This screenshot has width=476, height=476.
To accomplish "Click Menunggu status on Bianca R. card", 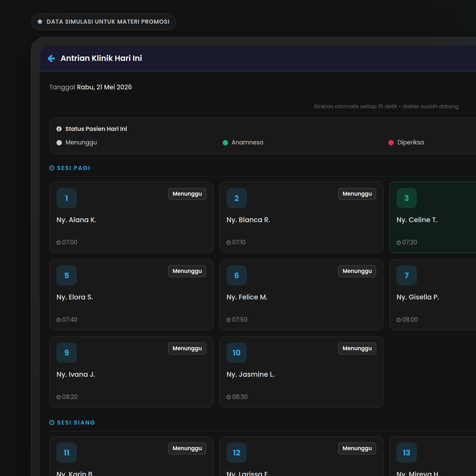I will [x=357, y=194].
